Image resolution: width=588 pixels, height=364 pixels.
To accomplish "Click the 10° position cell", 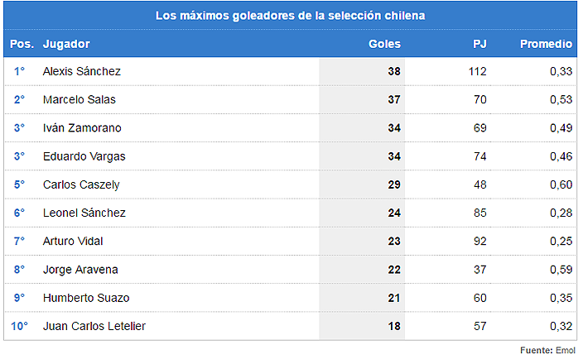I will point(19,326).
